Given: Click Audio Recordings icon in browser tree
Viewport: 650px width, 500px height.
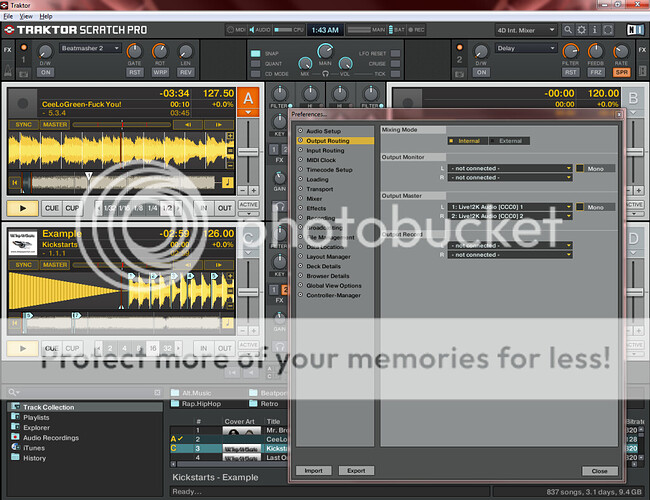Looking at the screenshot, I should pos(15,437).
